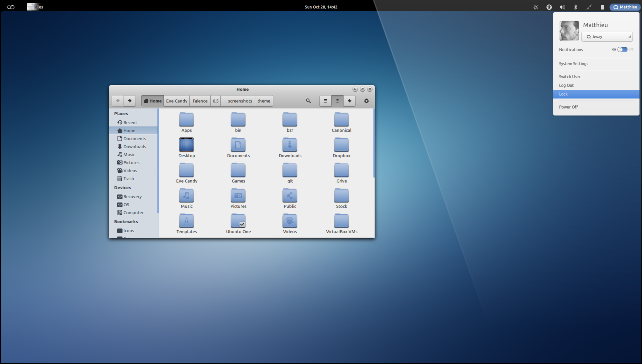Open the volume indicator in top bar
This screenshot has height=364, width=642.
click(562, 7)
